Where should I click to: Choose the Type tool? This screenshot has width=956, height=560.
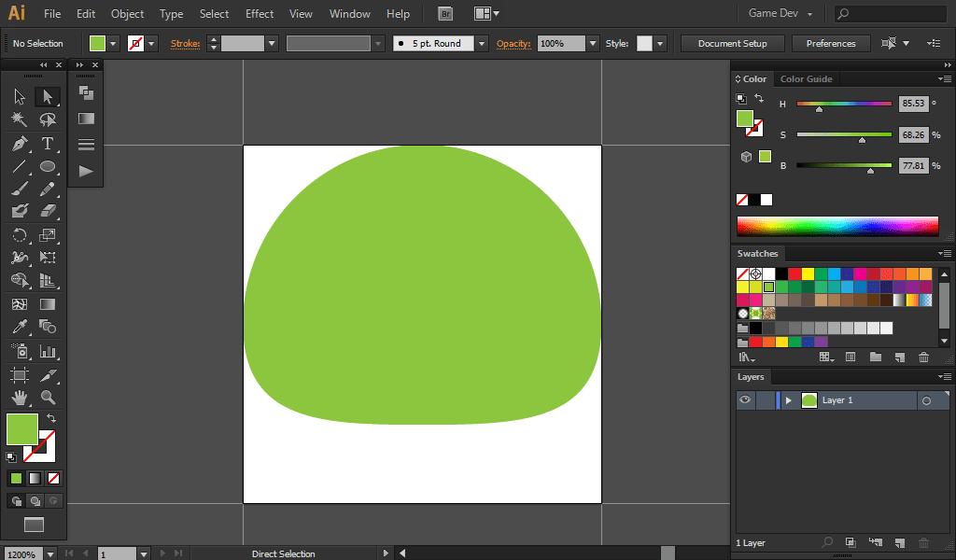[48, 144]
